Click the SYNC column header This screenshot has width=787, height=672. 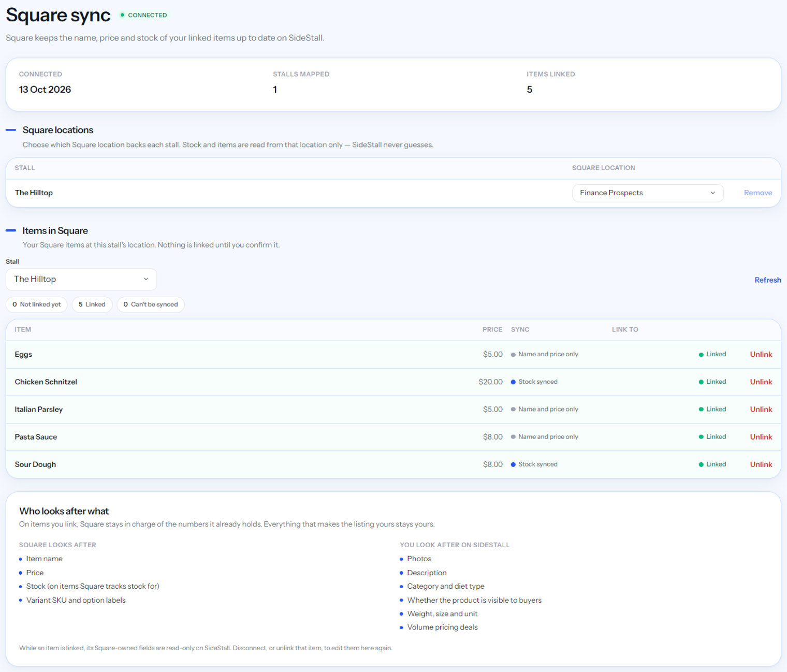point(520,330)
